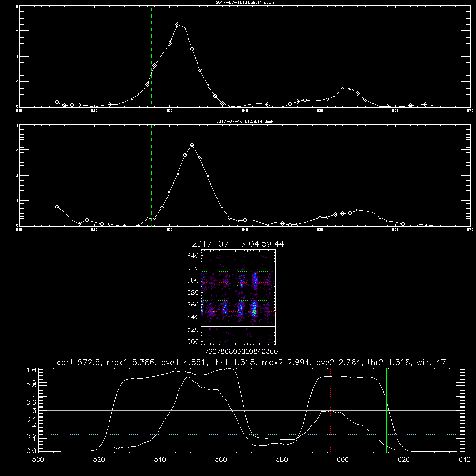
Task: Click the red dotted line near 596 in bottom plot
Action: [330, 410]
